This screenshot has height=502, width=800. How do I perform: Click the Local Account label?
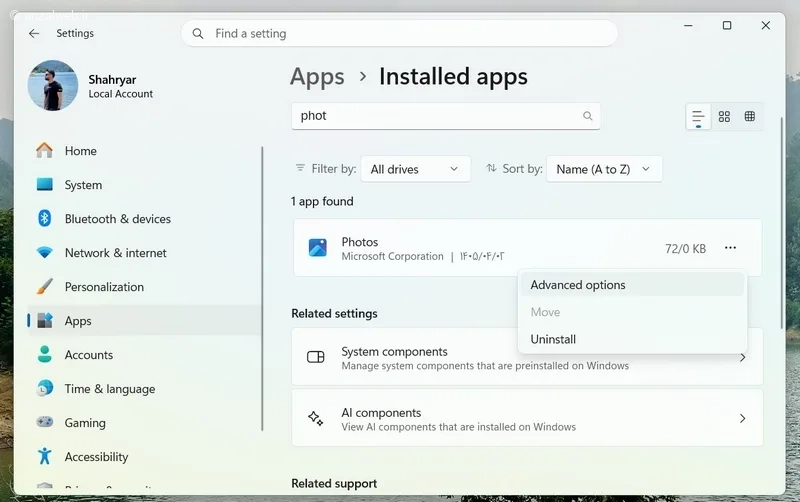[x=120, y=94]
